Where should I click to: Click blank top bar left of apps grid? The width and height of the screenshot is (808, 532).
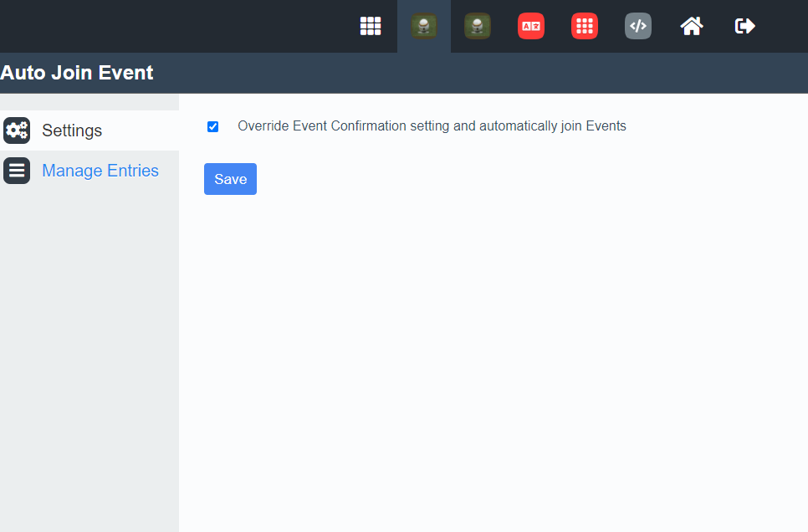coord(167,26)
